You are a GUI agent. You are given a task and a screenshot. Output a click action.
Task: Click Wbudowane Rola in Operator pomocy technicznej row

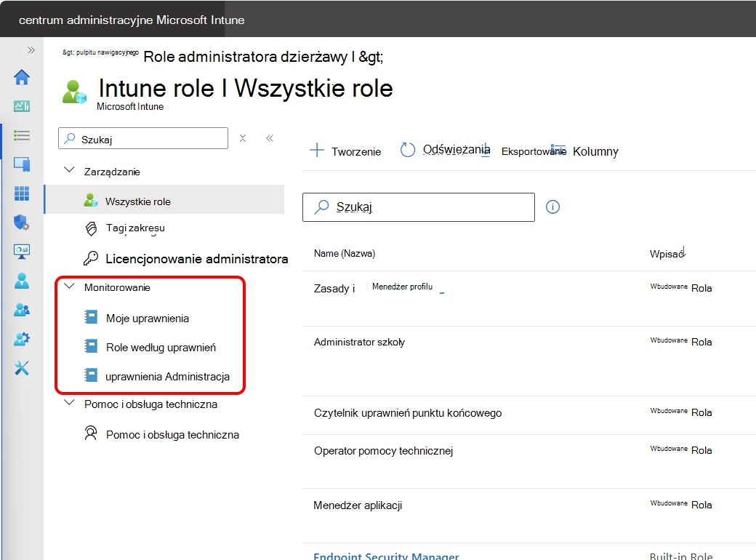tap(681, 450)
